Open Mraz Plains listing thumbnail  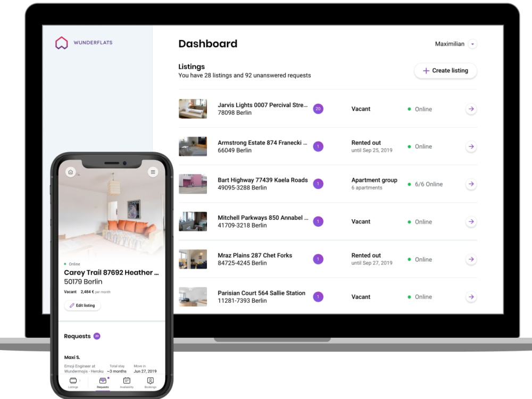coord(193,259)
